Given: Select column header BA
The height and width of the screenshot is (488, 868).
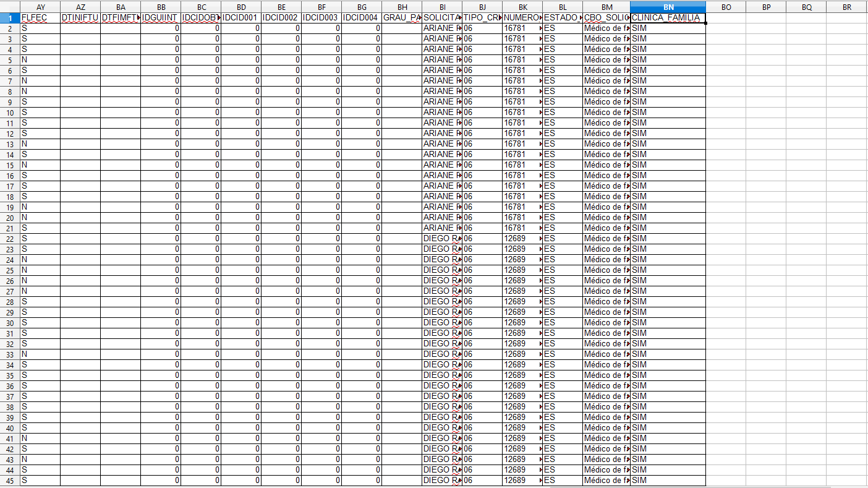Looking at the screenshot, I should click(121, 7).
